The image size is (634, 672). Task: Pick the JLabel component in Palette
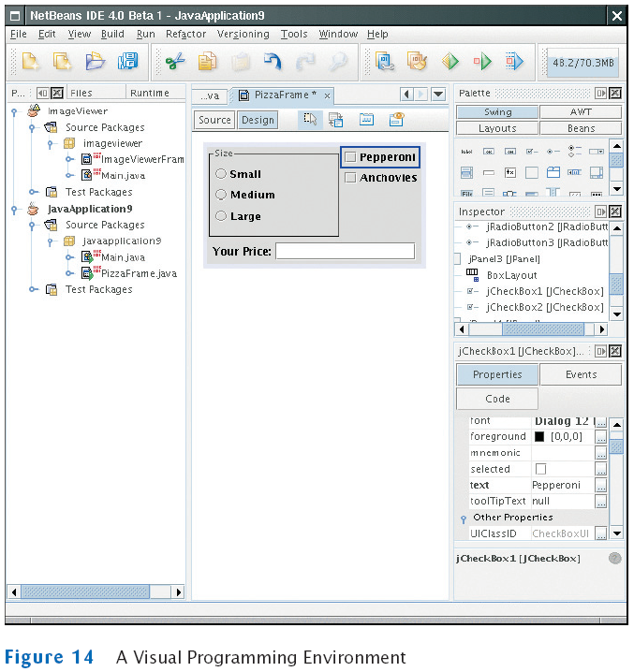coord(466,151)
